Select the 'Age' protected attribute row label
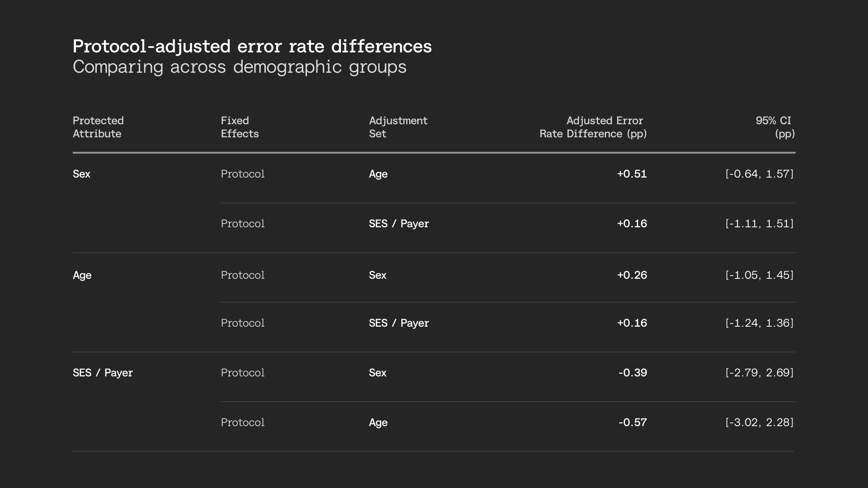The height and width of the screenshot is (488, 868). click(82, 275)
